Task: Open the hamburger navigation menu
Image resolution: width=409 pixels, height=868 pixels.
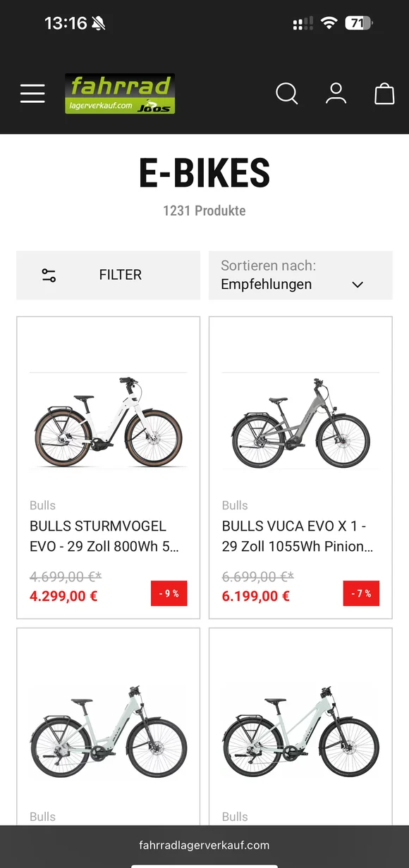Action: pos(32,93)
